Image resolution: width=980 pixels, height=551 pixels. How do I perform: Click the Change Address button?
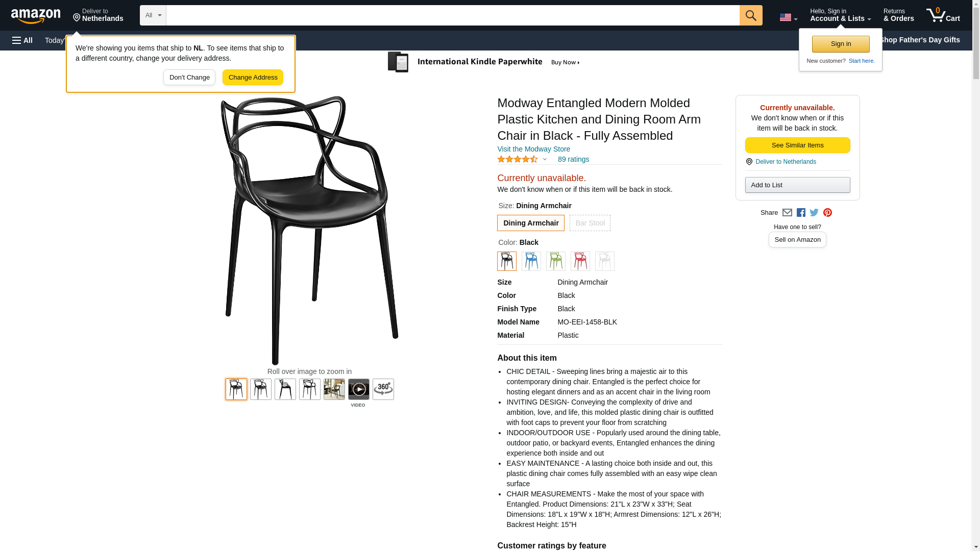pos(253,78)
